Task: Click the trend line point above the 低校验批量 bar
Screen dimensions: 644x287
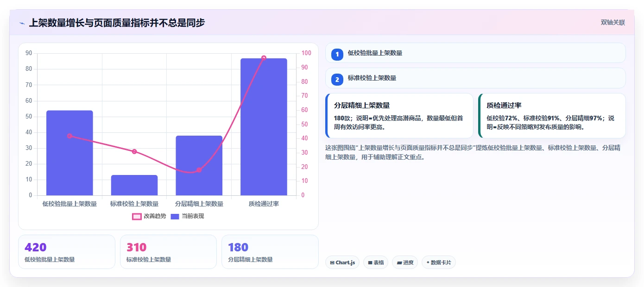Action: coord(69,136)
